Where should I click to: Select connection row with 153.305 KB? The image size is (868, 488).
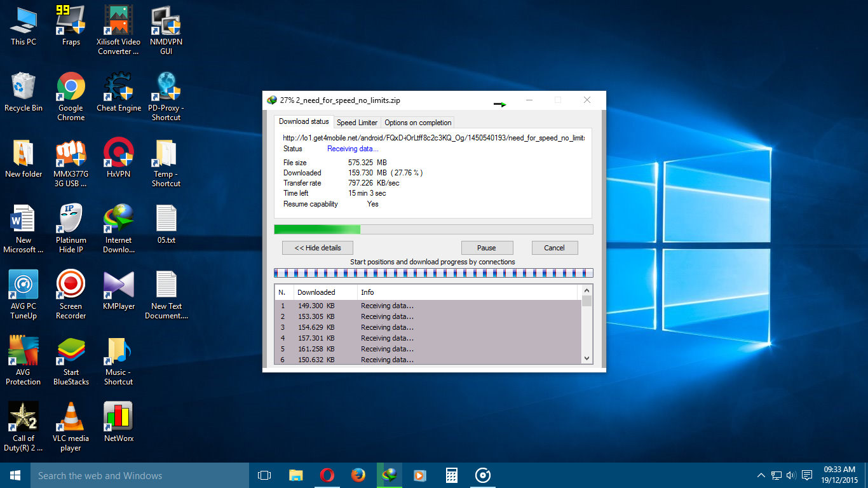[x=428, y=316]
